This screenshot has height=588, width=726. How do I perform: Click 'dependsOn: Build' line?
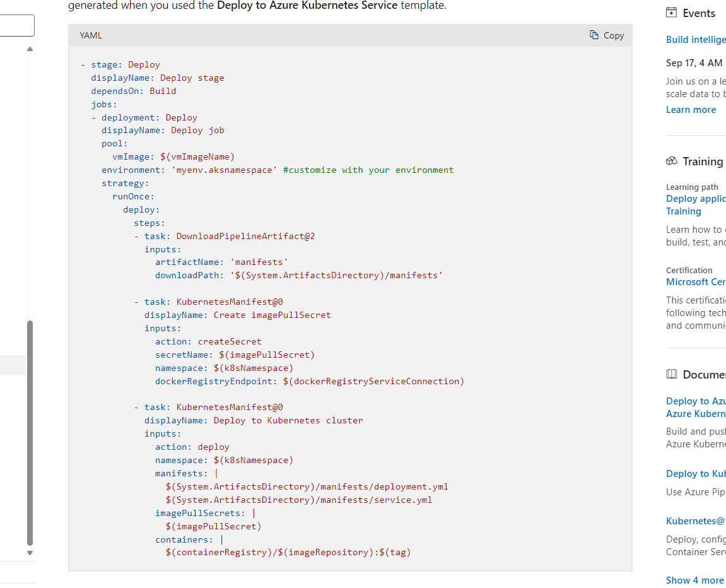[x=133, y=91]
